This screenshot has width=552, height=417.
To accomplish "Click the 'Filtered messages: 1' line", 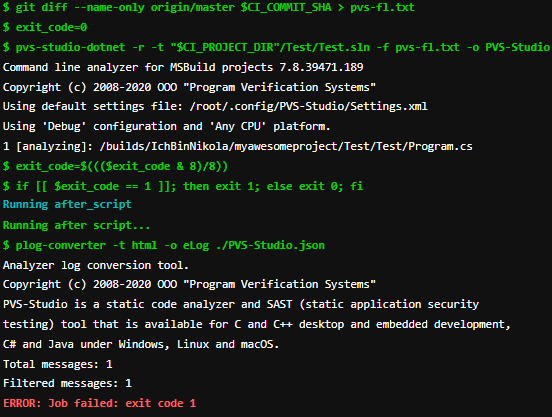I will pyautogui.click(x=67, y=383).
